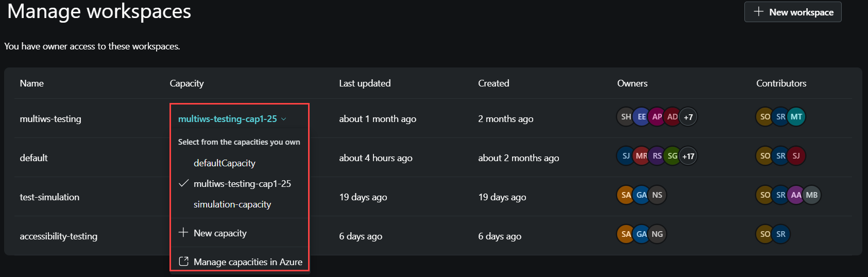Screen dimensions: 868x277
Task: Click the MB contributor avatar in test-simulation row
Action: coord(812,195)
